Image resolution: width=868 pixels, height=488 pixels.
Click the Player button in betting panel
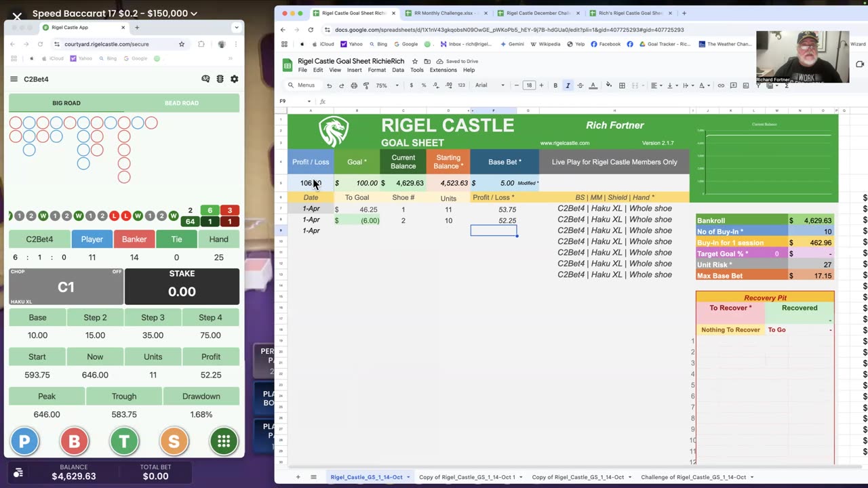click(92, 239)
